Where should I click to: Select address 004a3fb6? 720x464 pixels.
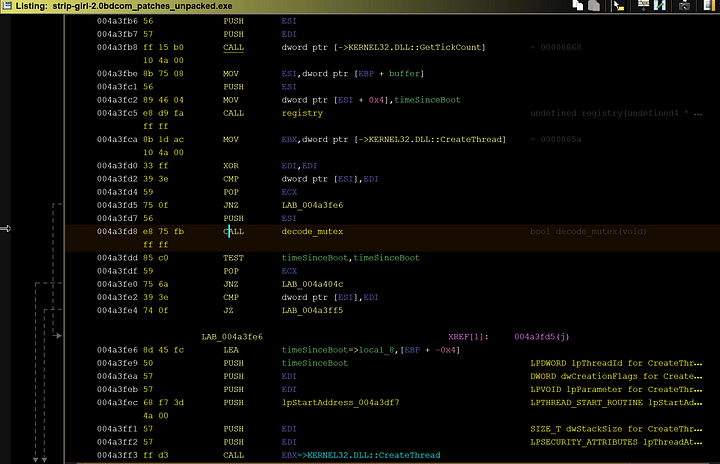coord(117,21)
